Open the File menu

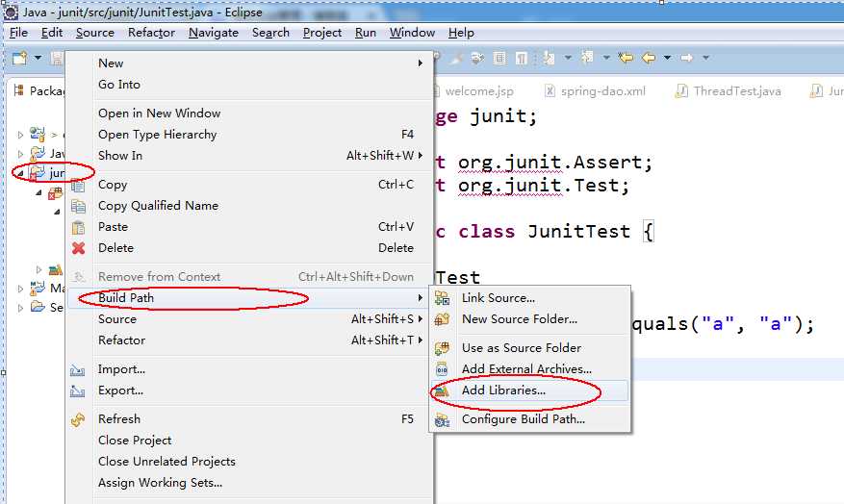(x=18, y=33)
